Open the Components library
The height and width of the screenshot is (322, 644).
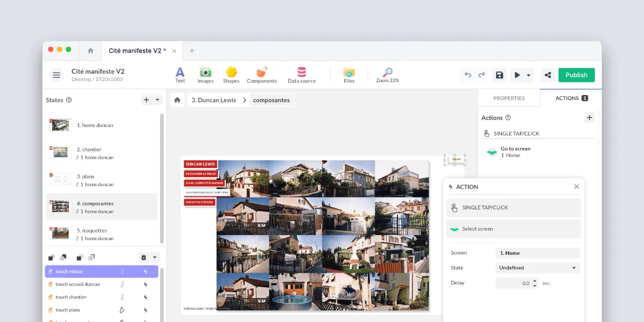pyautogui.click(x=262, y=75)
